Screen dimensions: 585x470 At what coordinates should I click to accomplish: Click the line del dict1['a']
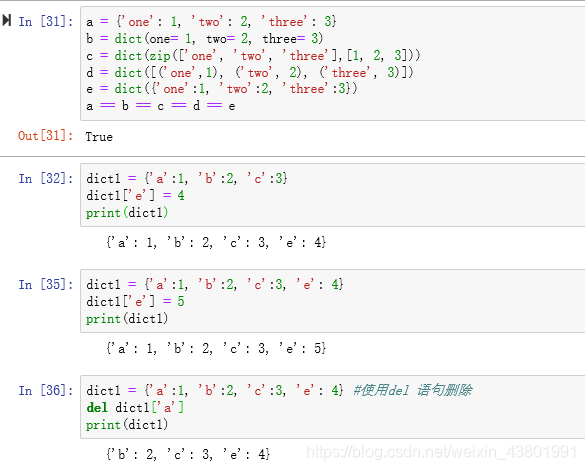135,407
